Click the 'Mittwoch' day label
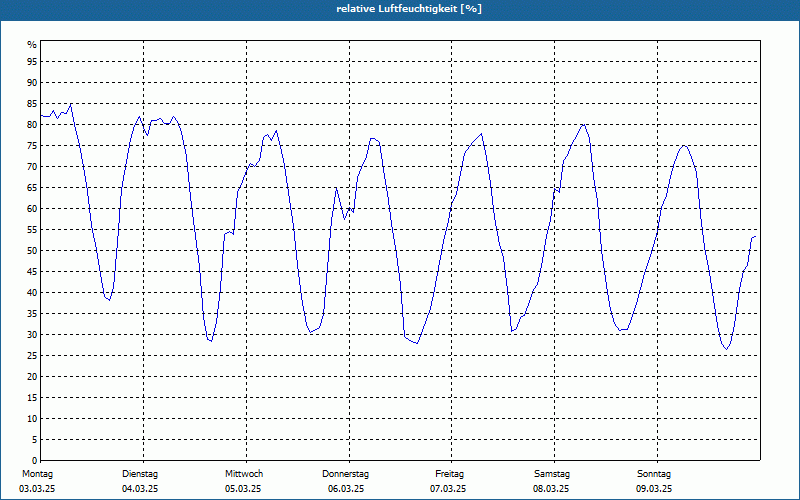The height and width of the screenshot is (500, 800). pos(244,474)
